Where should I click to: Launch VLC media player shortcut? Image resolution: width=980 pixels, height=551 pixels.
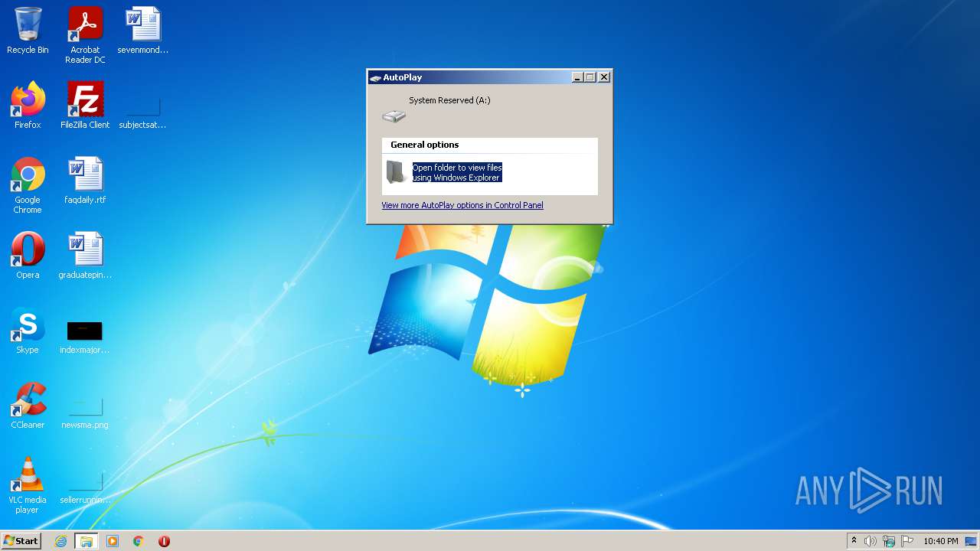[x=28, y=485]
